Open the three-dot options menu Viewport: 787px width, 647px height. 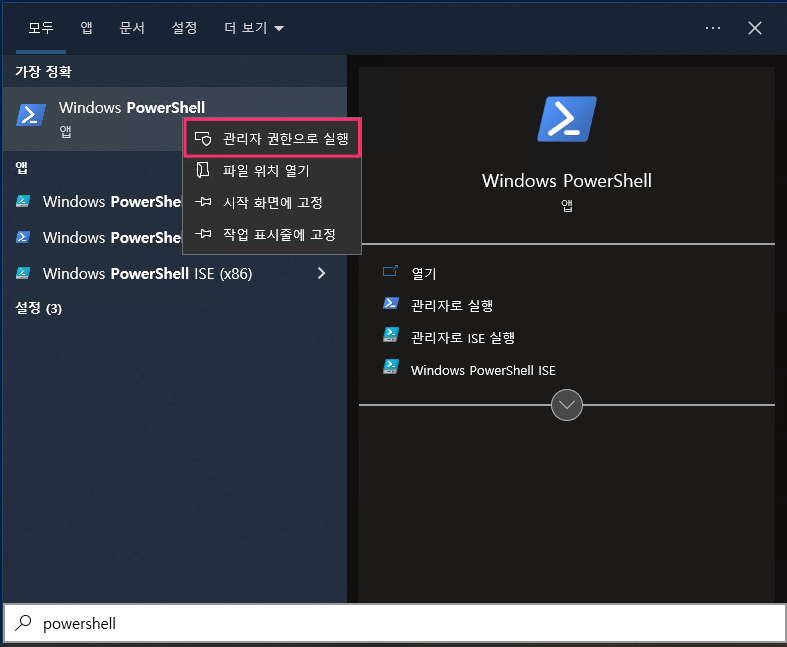[x=713, y=28]
